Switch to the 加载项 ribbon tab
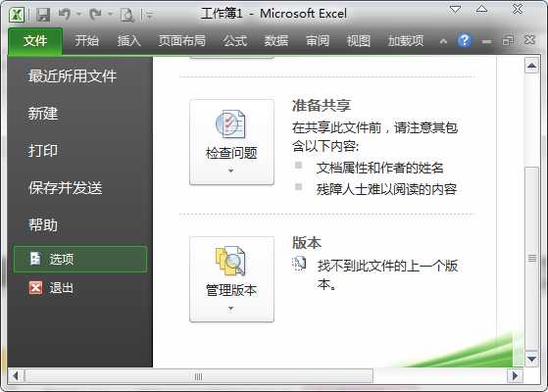 (x=406, y=41)
